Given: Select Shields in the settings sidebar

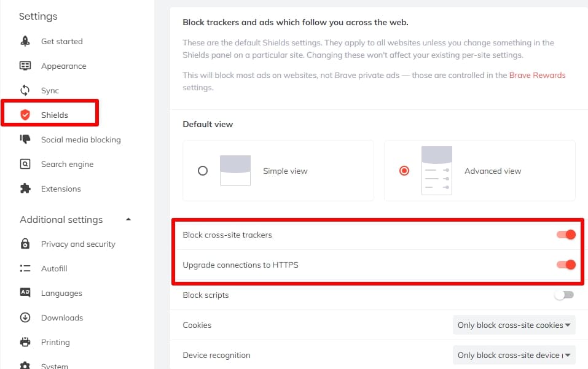Looking at the screenshot, I should [x=54, y=115].
